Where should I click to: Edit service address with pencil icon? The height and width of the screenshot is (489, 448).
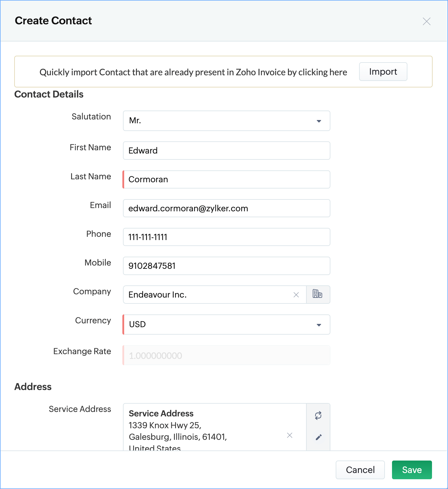[x=319, y=437]
